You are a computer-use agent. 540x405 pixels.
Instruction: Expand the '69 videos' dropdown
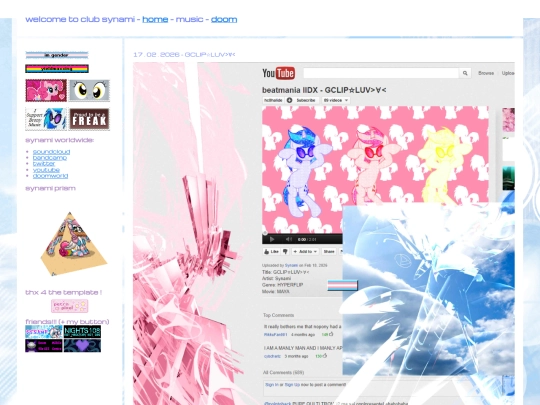(336, 100)
